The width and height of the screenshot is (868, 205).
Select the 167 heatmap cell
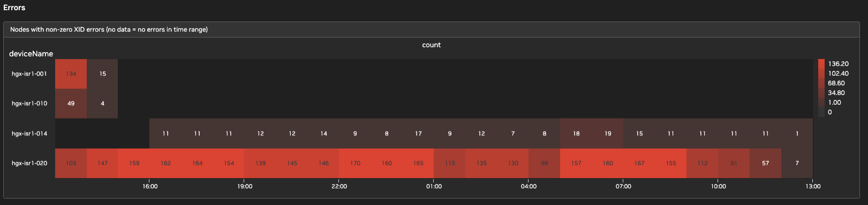[639, 163]
